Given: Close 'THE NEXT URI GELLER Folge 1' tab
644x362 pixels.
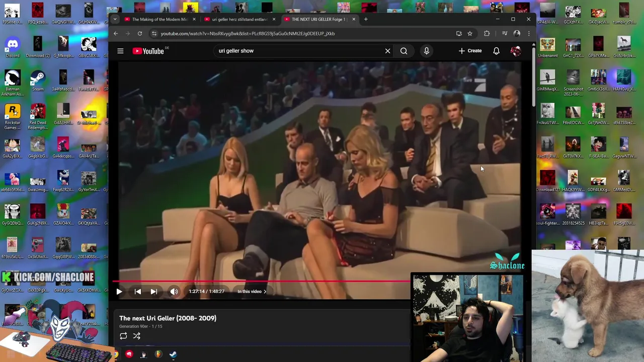Looking at the screenshot, I should click(354, 19).
